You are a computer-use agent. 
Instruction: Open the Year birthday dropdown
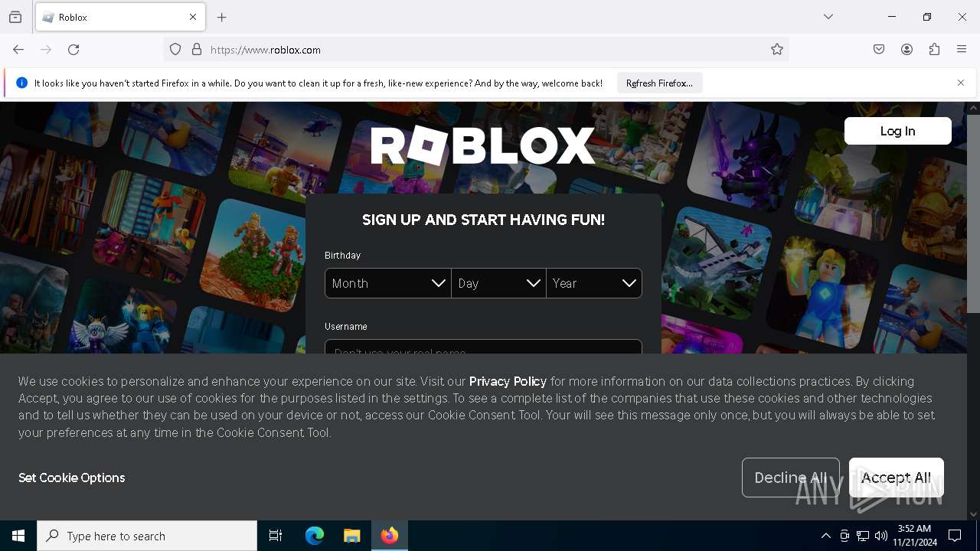click(594, 283)
